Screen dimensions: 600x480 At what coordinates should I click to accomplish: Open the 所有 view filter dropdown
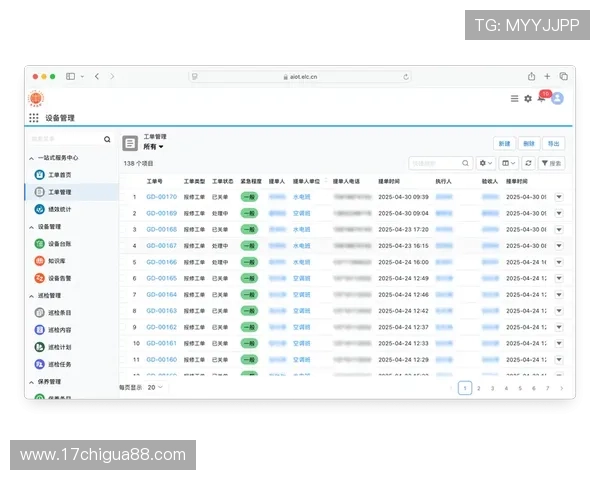(x=153, y=147)
